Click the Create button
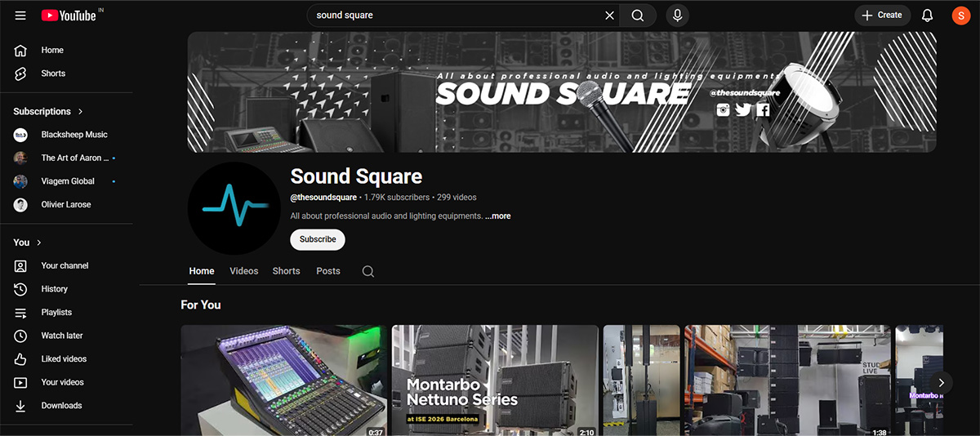The width and height of the screenshot is (980, 436). tap(883, 16)
